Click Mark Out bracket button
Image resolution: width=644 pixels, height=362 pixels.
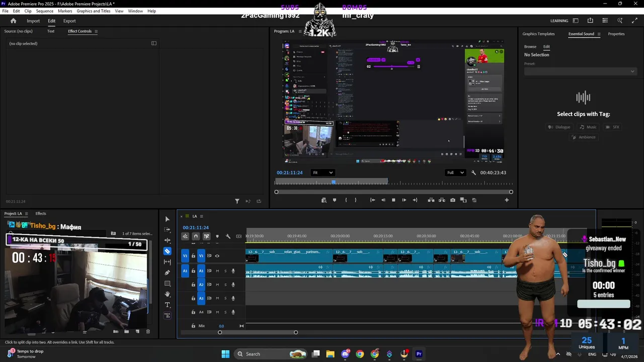[x=356, y=200]
